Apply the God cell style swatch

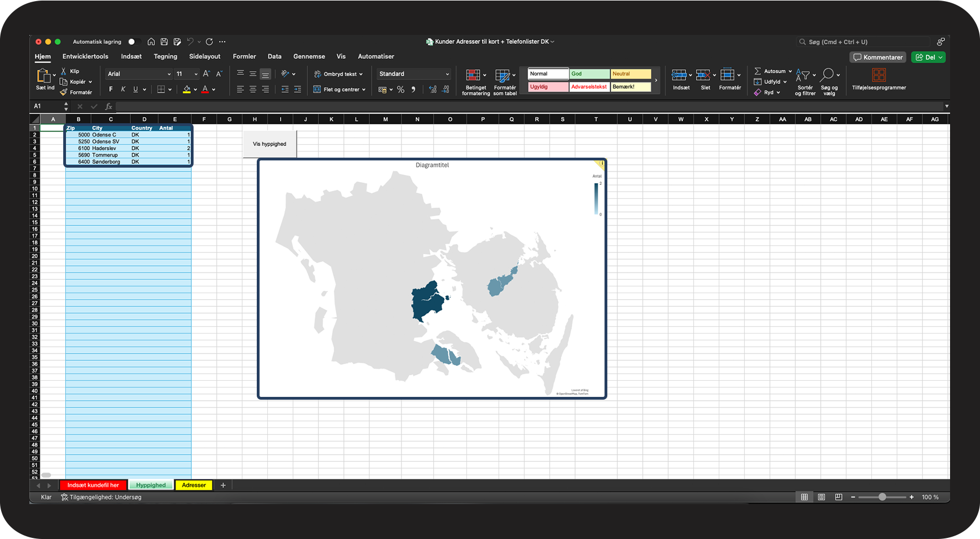click(590, 74)
